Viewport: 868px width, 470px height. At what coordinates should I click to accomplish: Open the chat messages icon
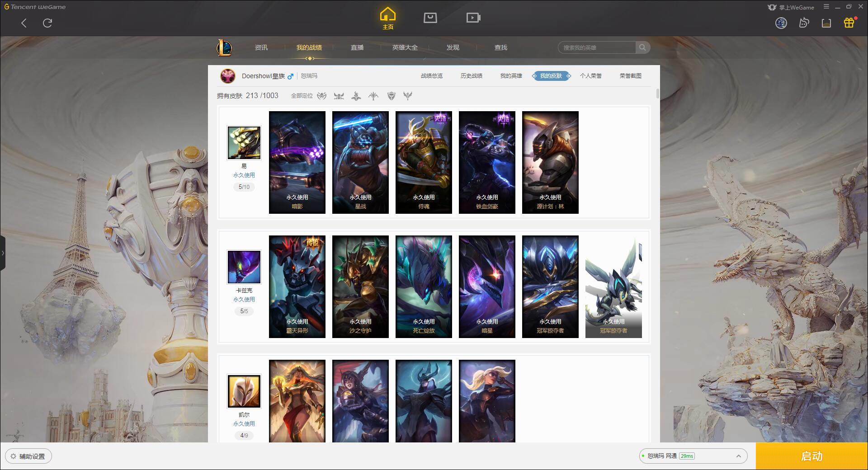coord(804,23)
